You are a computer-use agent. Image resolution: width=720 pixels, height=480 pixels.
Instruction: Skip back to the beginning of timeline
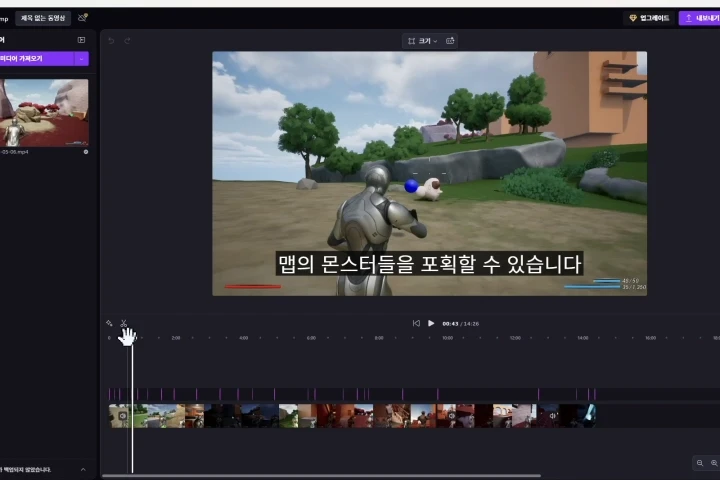pos(416,323)
